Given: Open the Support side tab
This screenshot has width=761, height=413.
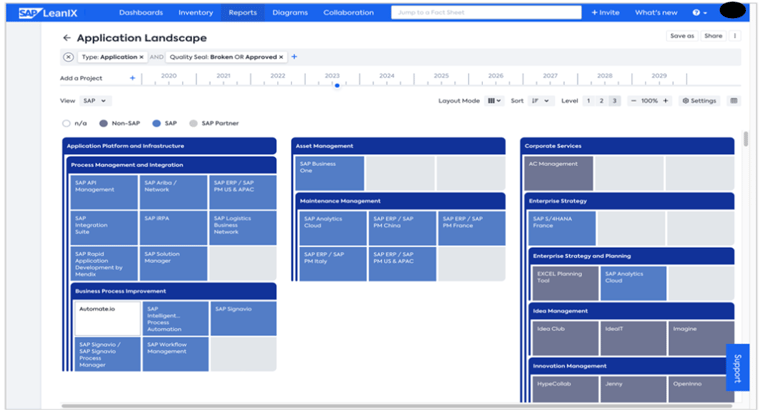Looking at the screenshot, I should (737, 367).
